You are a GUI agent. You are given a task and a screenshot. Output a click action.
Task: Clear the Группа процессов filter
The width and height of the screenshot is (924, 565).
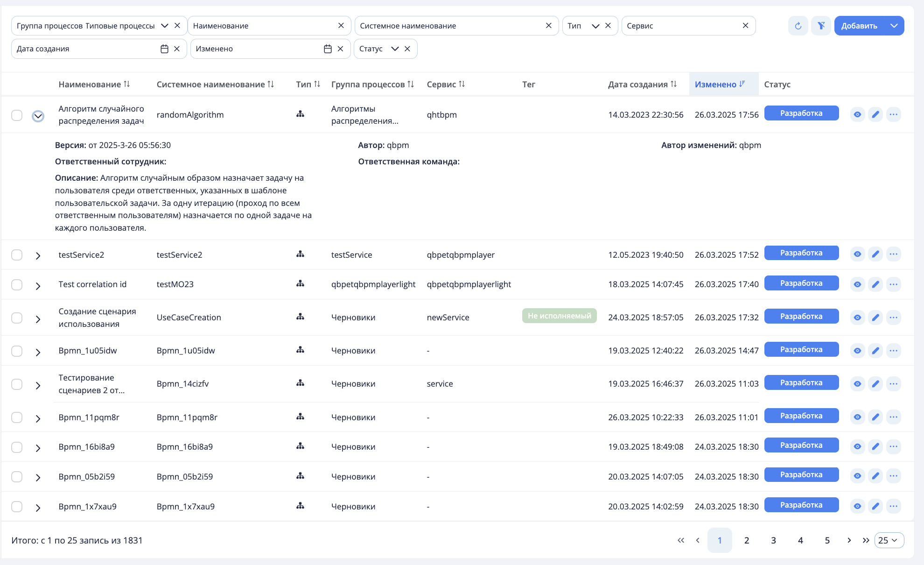point(177,26)
